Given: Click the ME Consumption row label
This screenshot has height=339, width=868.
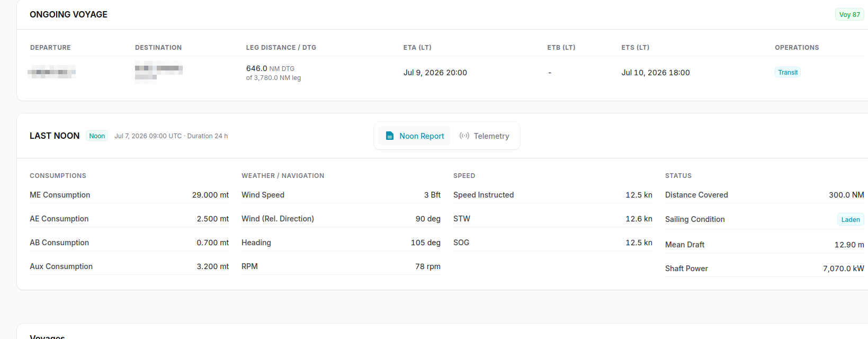Looking at the screenshot, I should (60, 195).
